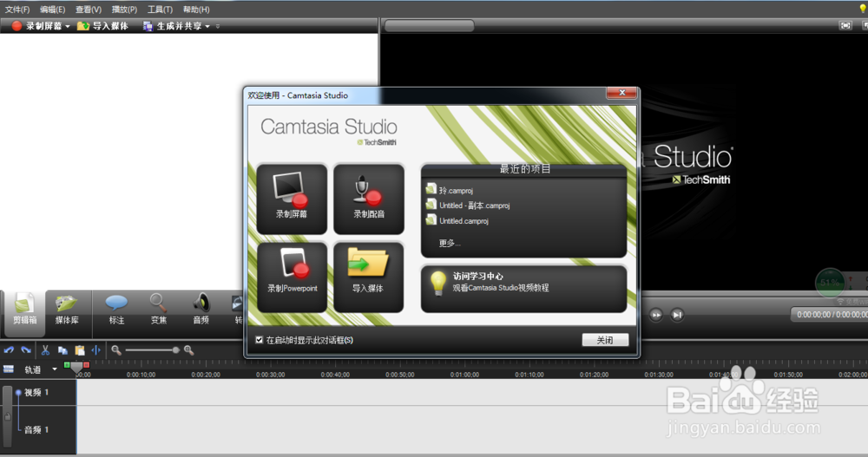Screen dimensions: 868x457
Task: Click the 0:00:30;00 mark on timeline ruler
Action: pos(270,375)
